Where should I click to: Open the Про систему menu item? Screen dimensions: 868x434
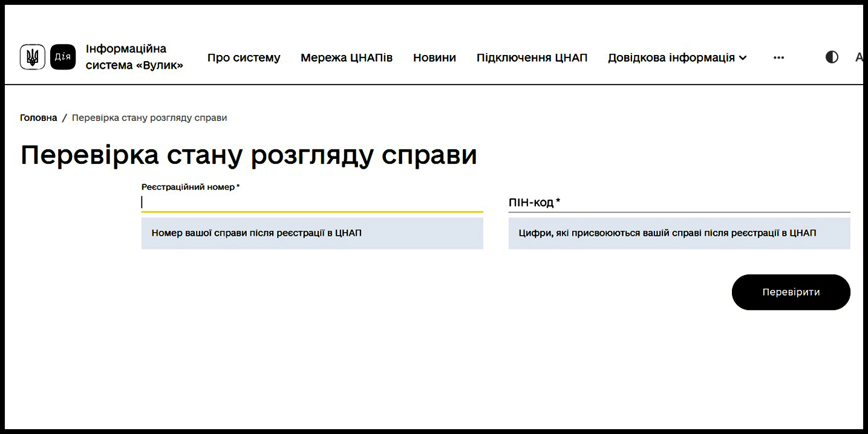[244, 58]
